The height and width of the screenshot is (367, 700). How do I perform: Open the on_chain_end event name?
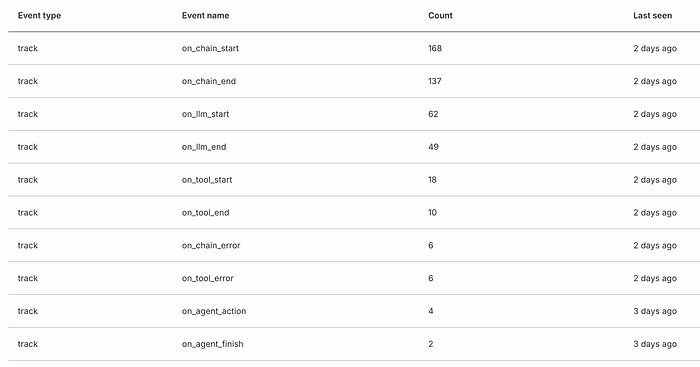(x=208, y=81)
